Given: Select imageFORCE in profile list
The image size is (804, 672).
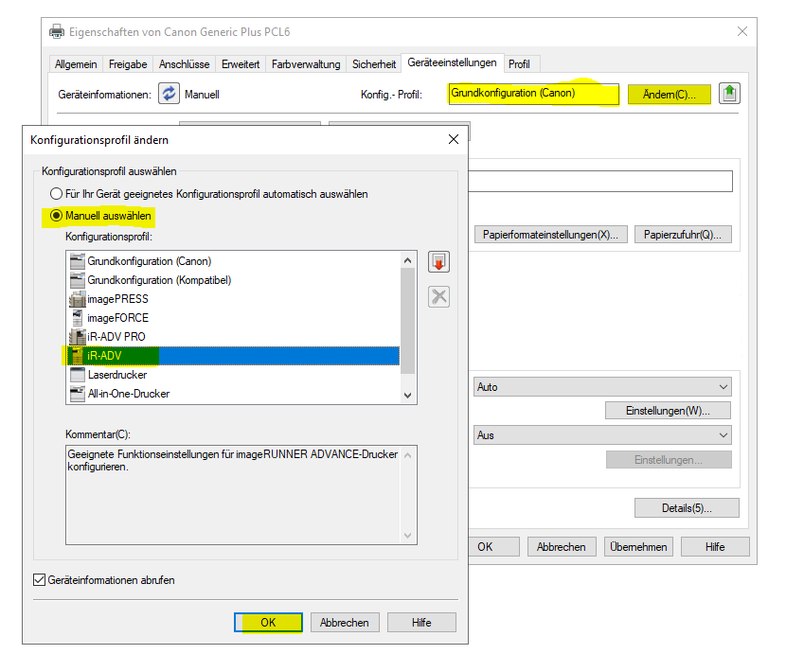Looking at the screenshot, I should click(234, 318).
